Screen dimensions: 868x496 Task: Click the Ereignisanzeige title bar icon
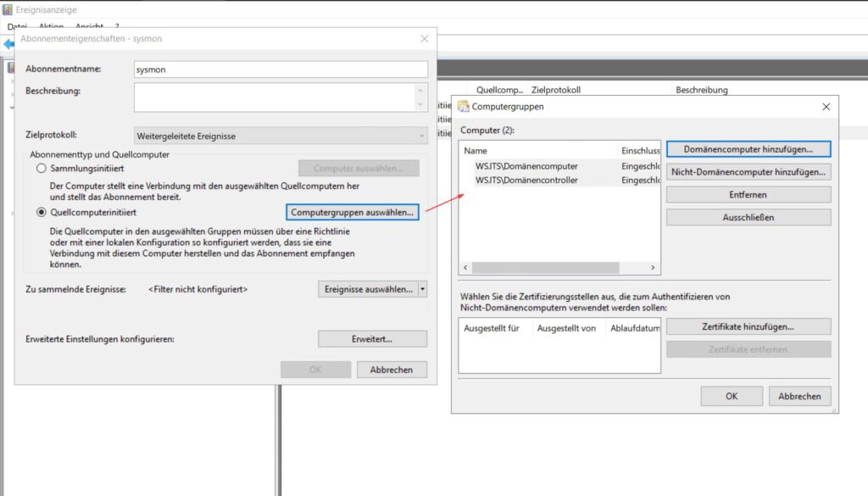click(x=8, y=10)
